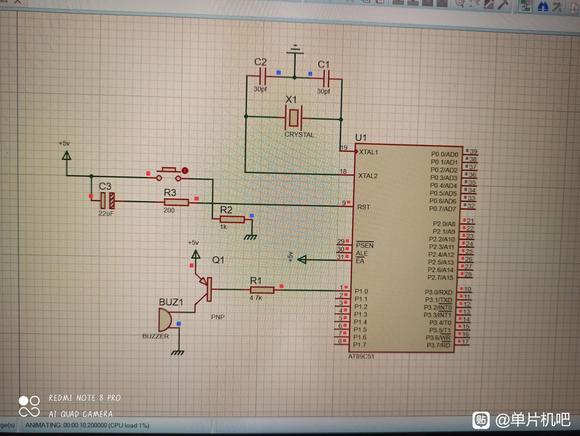Viewport: 580px width, 436px height.
Task: Activate the reset push button switch
Action: [x=169, y=174]
